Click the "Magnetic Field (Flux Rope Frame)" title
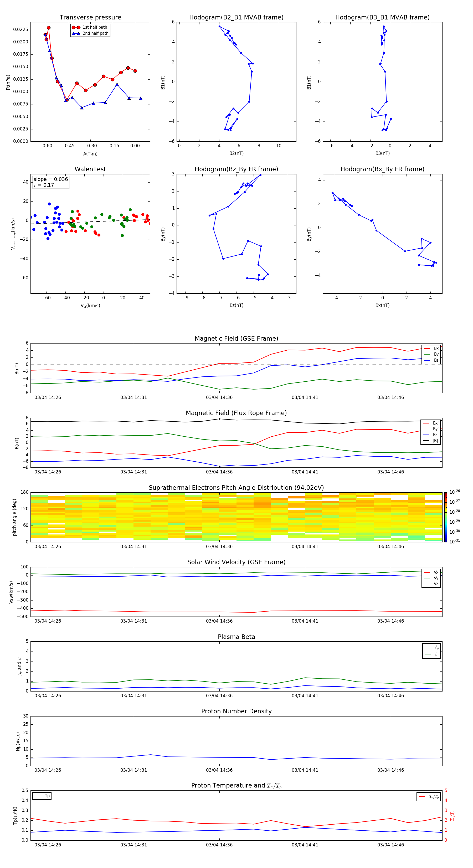Viewport: 473px width, 868px height. tap(236, 413)
